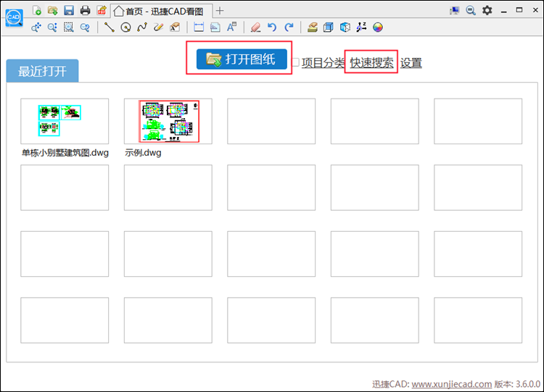
Task: Click the undo arrow icon
Action: click(x=272, y=27)
